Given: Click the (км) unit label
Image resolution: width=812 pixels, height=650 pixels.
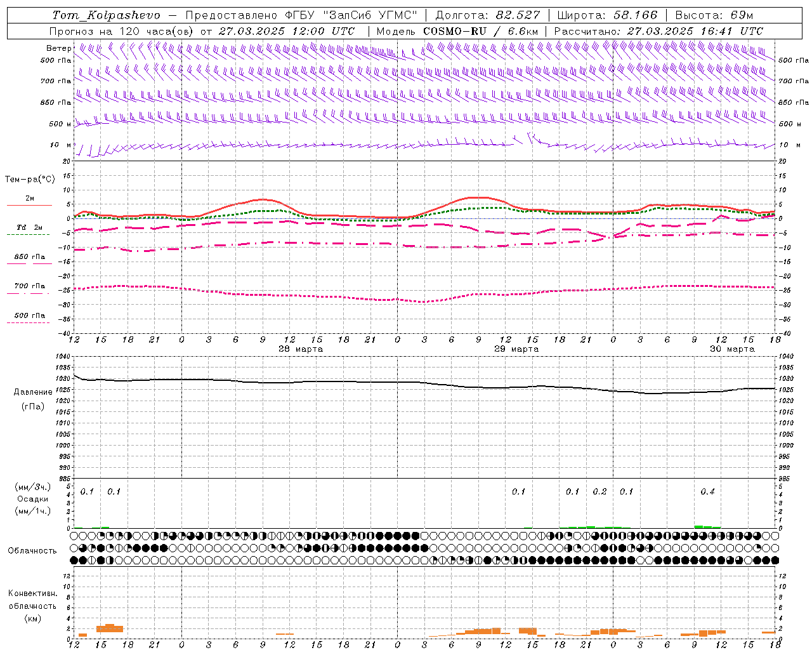Looking at the screenshot, I should 34,618.
